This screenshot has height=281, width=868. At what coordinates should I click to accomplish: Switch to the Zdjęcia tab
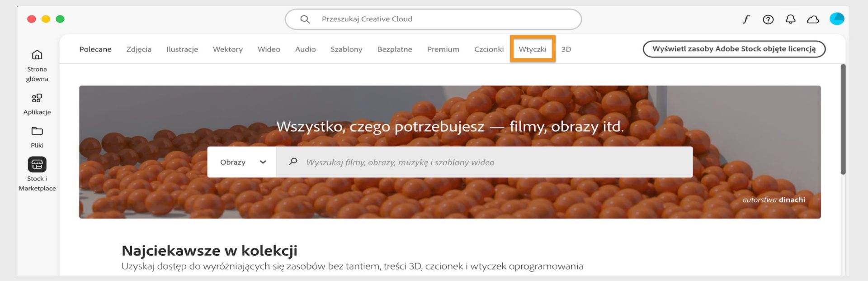[x=139, y=49]
